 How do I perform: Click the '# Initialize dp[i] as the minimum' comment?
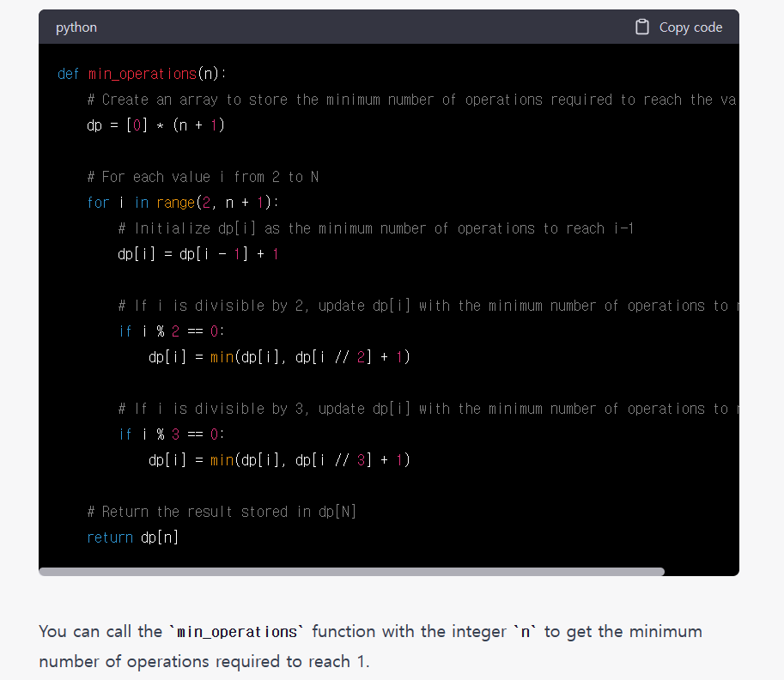pos(376,228)
